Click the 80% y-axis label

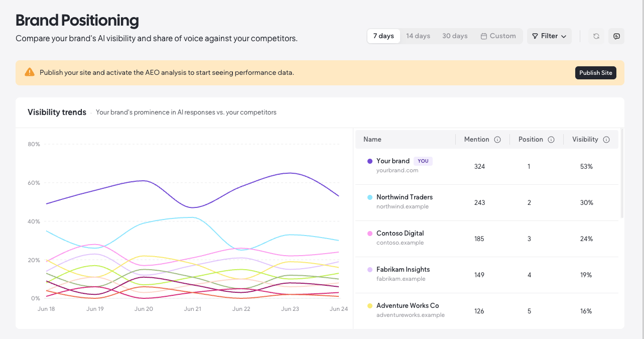pyautogui.click(x=34, y=145)
